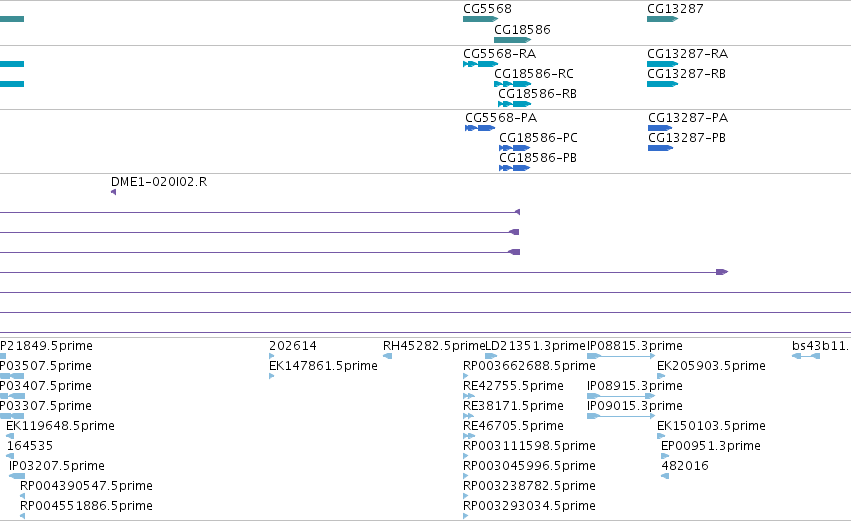The width and height of the screenshot is (851, 521).
Task: Select the RP003293034.5prime label
Action: [x=529, y=506]
